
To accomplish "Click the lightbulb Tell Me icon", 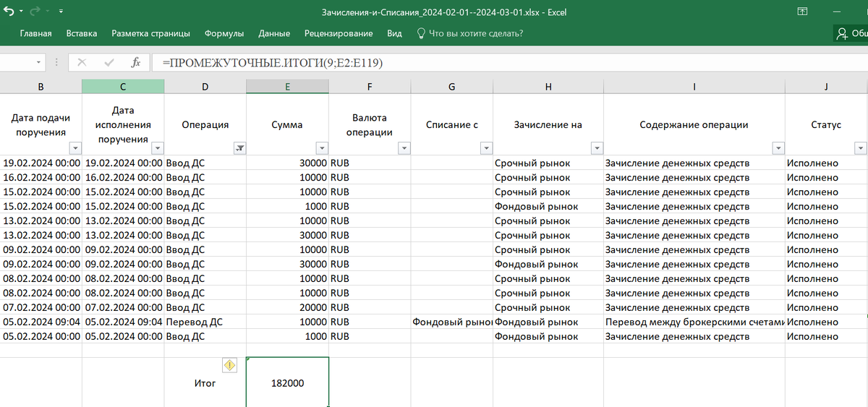I will pos(420,33).
